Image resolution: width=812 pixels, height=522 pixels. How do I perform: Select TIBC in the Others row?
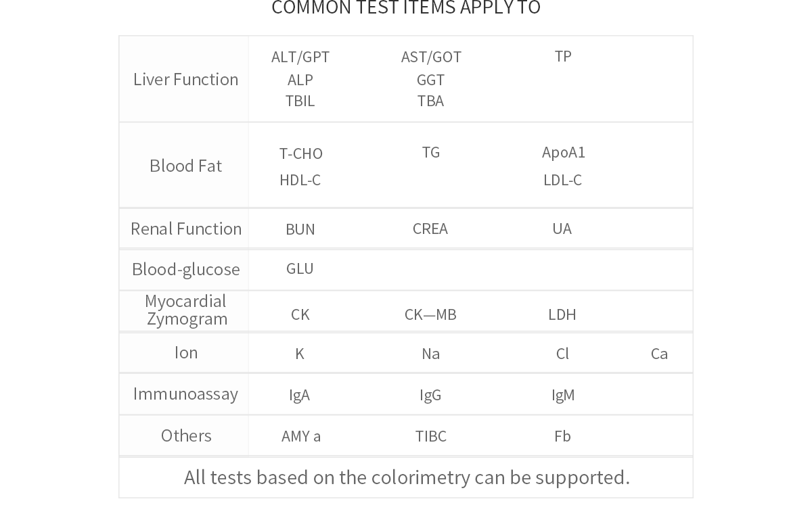(430, 436)
